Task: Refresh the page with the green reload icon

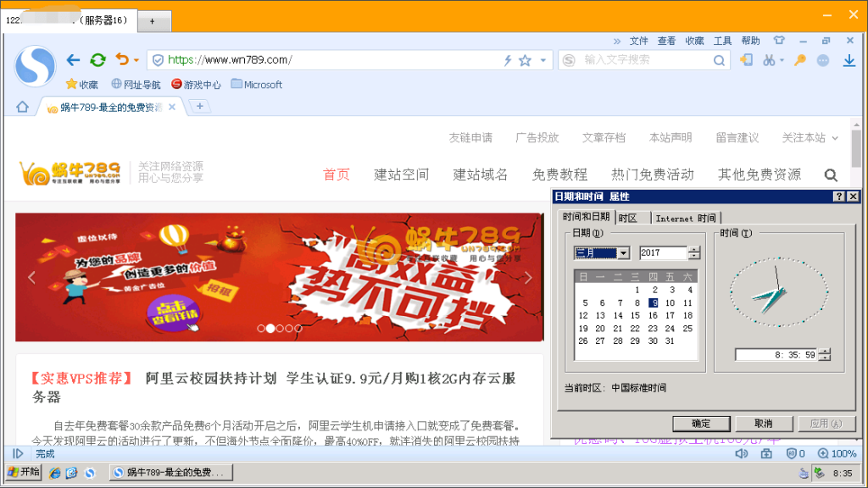Action: pyautogui.click(x=97, y=60)
